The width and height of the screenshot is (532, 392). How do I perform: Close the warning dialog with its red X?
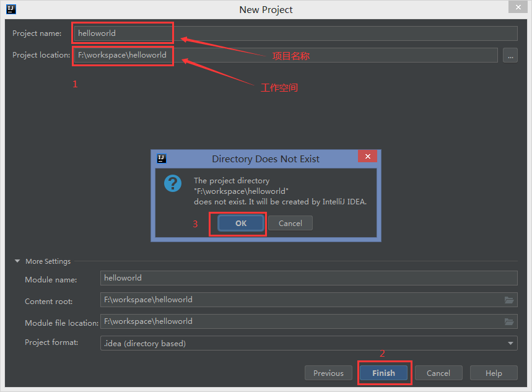point(367,156)
